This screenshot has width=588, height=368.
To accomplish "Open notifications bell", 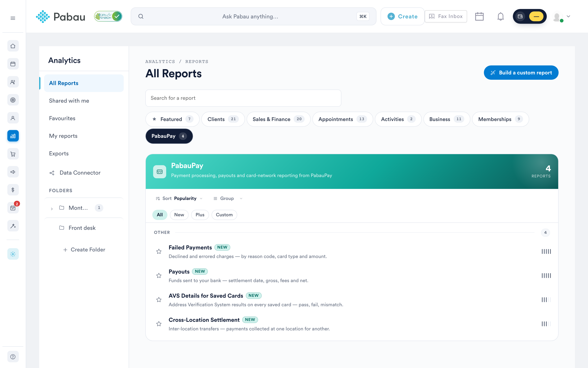I will pos(501,17).
